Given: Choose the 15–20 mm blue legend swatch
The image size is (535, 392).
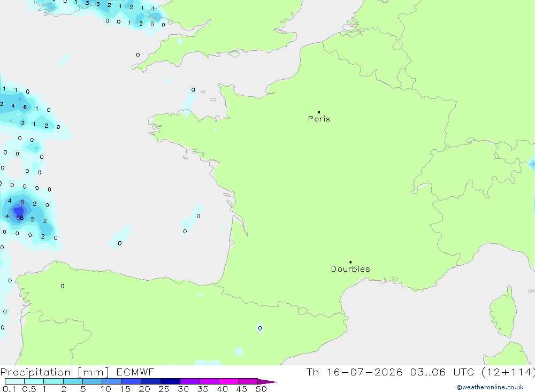Looking at the screenshot, I should pos(131,381).
